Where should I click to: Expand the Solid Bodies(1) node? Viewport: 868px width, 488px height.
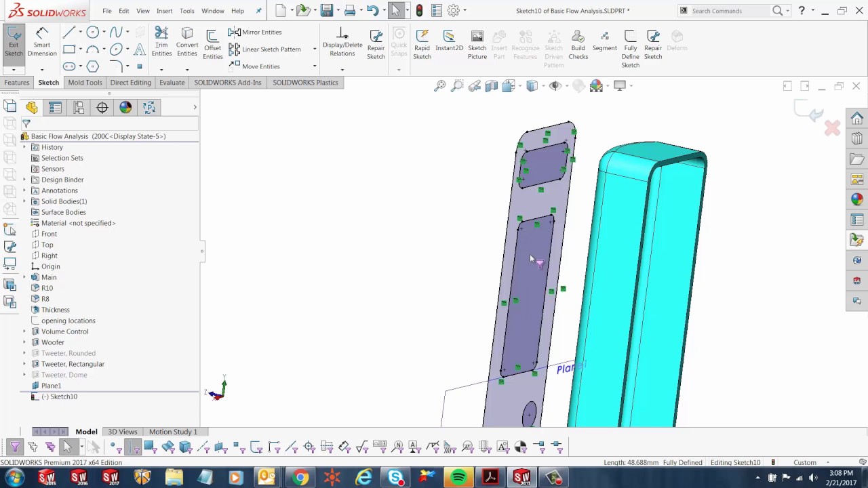pos(24,201)
